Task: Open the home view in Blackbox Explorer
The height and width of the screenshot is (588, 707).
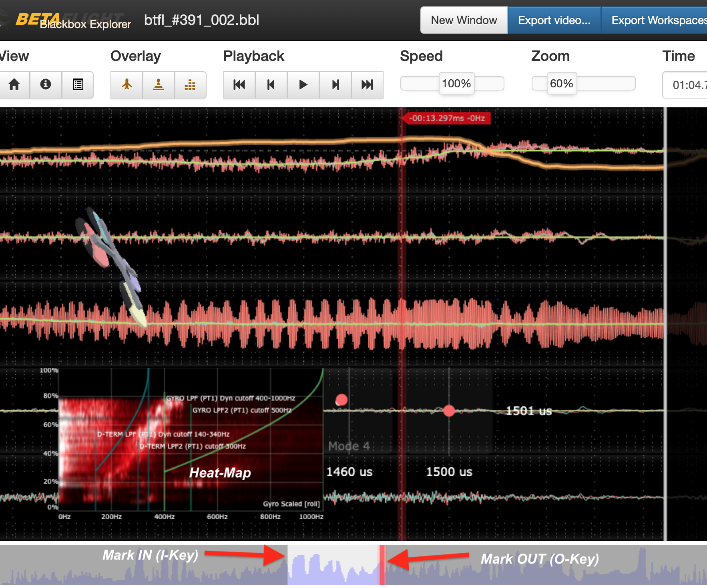Action: click(x=14, y=85)
